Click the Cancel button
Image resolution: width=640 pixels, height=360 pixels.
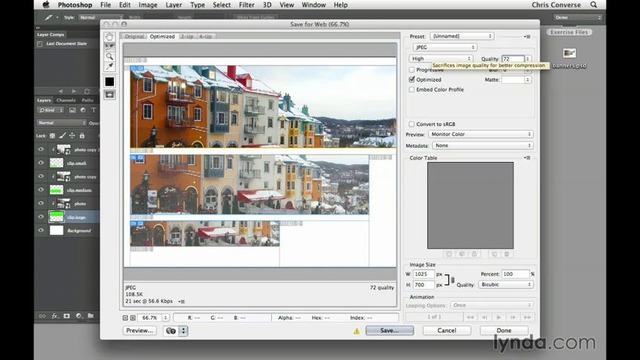point(447,331)
